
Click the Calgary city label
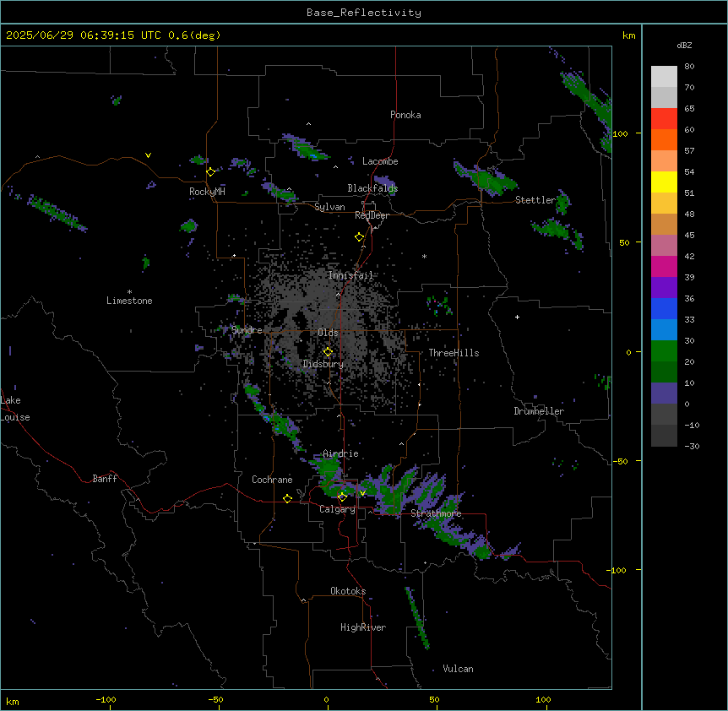coord(338,509)
